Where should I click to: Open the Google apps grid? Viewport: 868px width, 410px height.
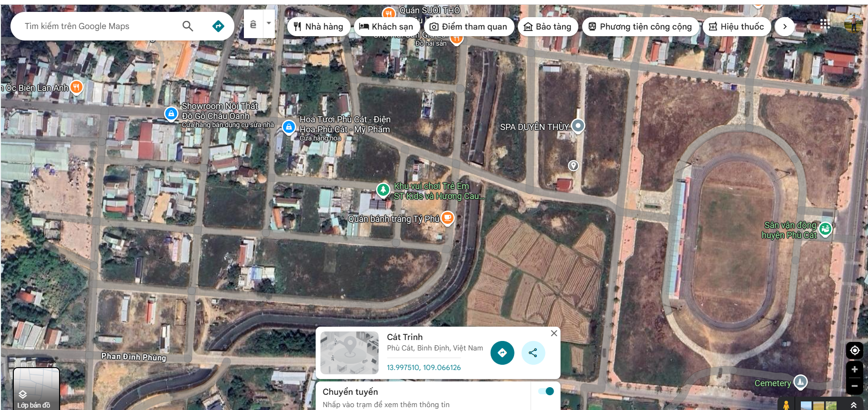coord(825,24)
